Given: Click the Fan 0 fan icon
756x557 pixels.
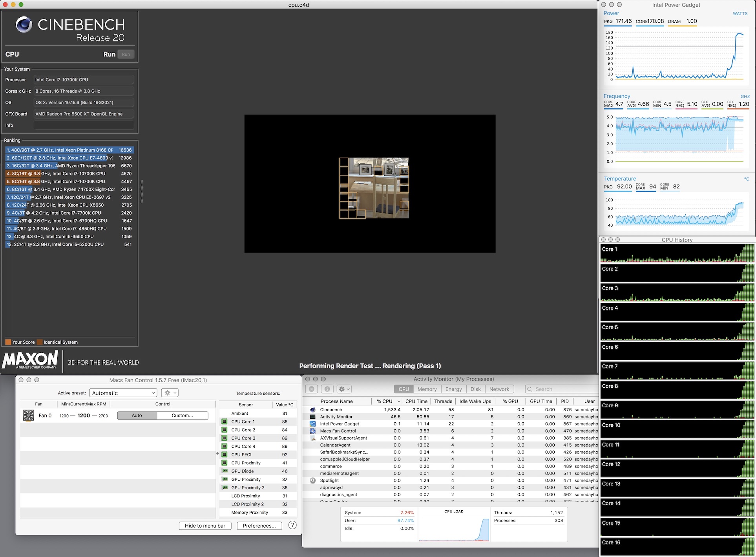Looking at the screenshot, I should [x=28, y=415].
